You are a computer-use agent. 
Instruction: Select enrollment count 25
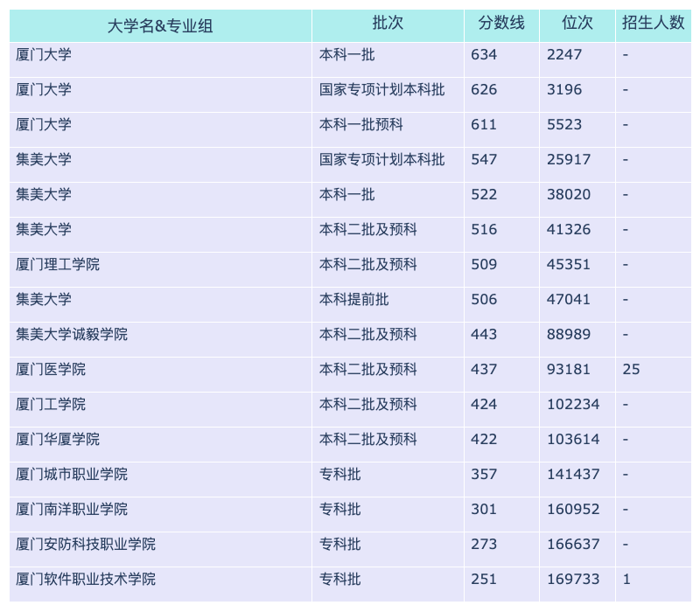coord(631,369)
